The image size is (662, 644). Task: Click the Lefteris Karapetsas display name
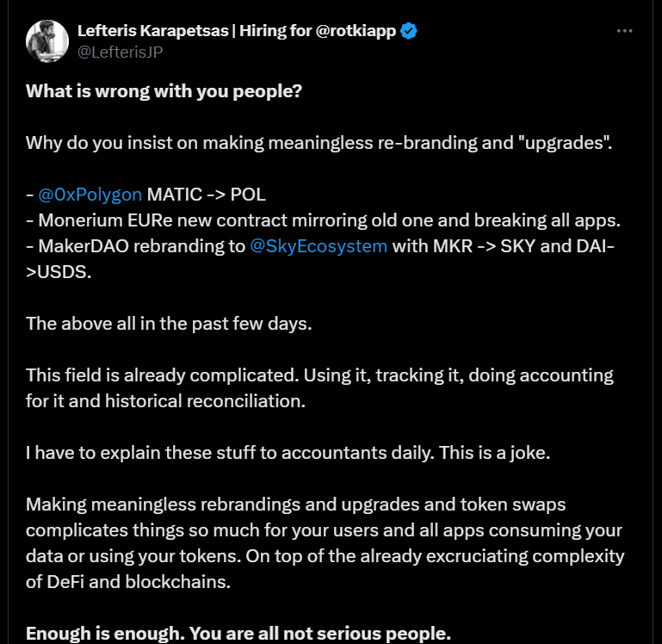[162, 31]
